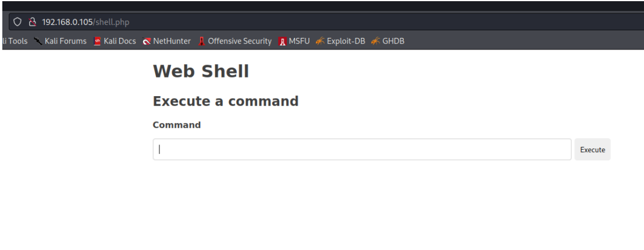Open the MSFU bookmark text label
This screenshot has height=250, width=644.
click(x=299, y=41)
